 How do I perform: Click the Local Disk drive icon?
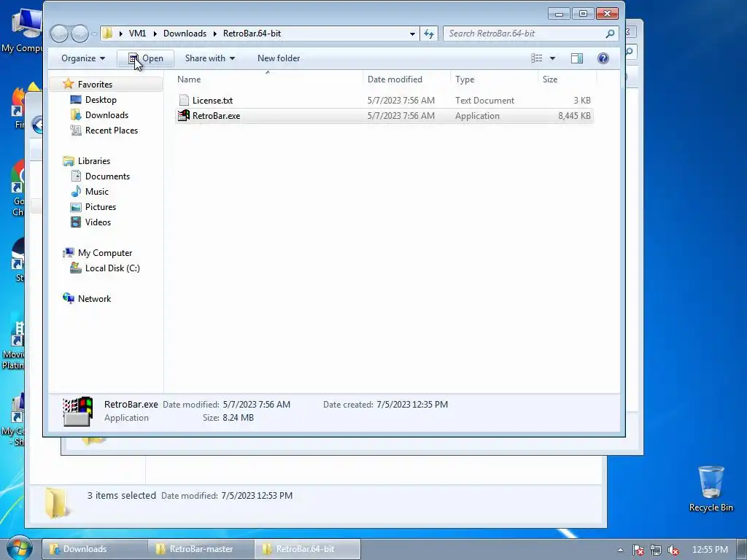pyautogui.click(x=76, y=268)
